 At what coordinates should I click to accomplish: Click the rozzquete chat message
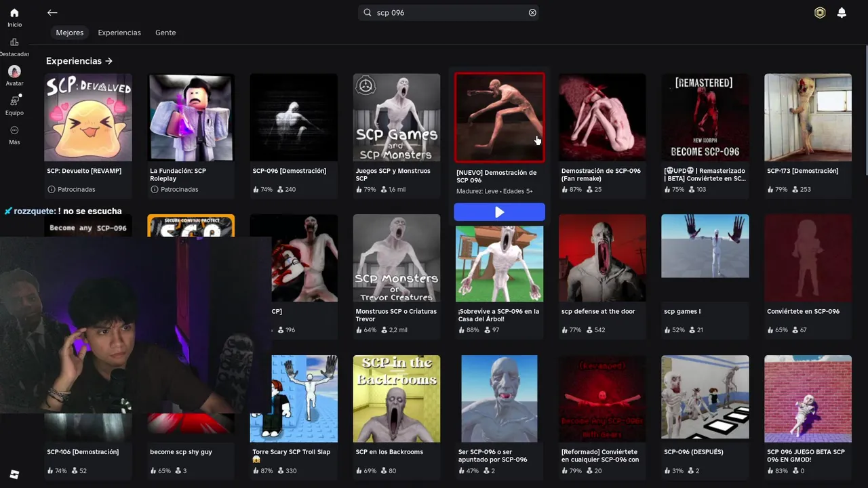[63, 211]
